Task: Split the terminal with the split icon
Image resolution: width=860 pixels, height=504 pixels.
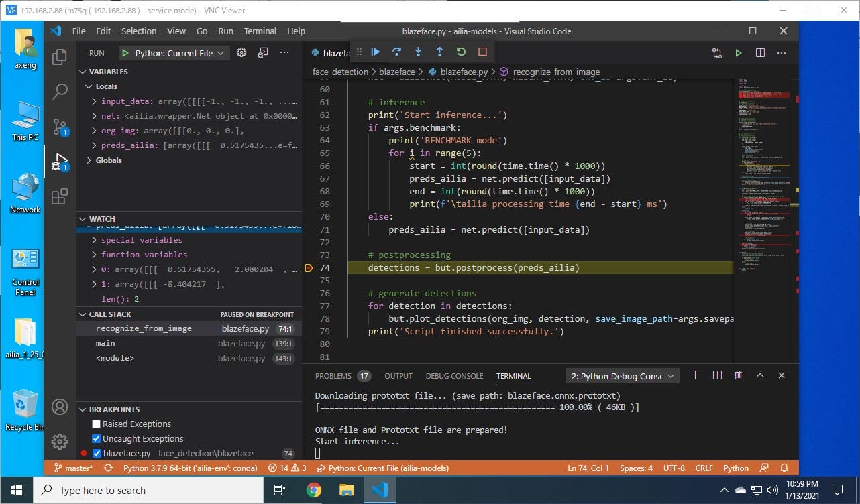Action: 716,375
